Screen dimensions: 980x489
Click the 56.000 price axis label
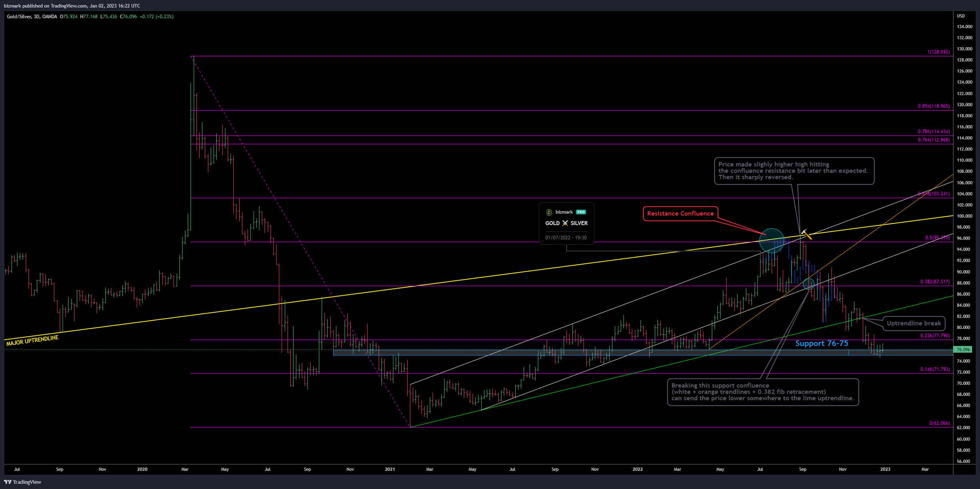coord(963,461)
